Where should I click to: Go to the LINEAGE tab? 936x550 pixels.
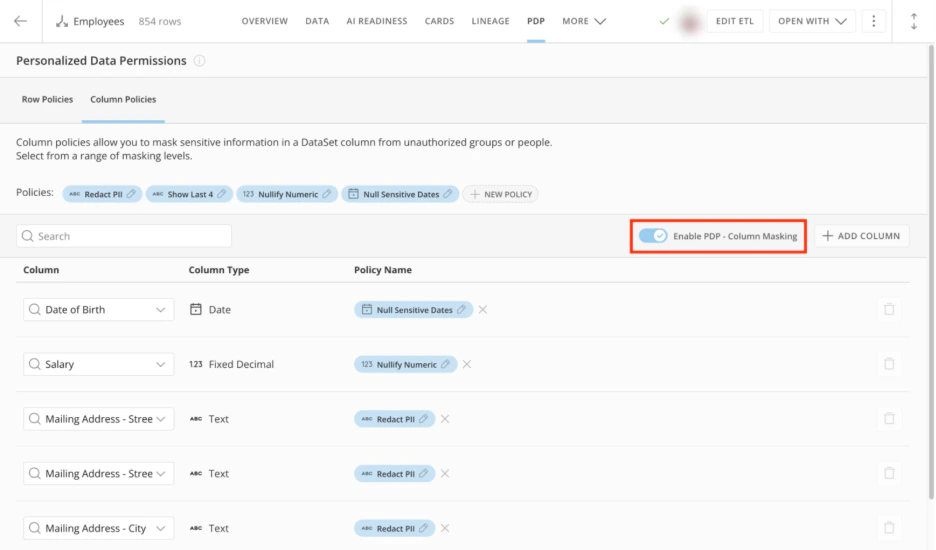click(x=490, y=21)
